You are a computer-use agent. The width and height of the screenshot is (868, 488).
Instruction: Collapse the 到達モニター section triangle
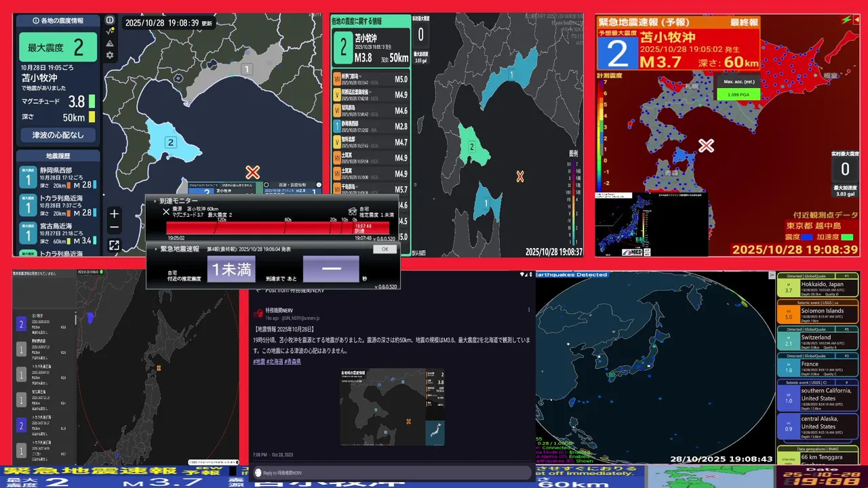(155, 201)
